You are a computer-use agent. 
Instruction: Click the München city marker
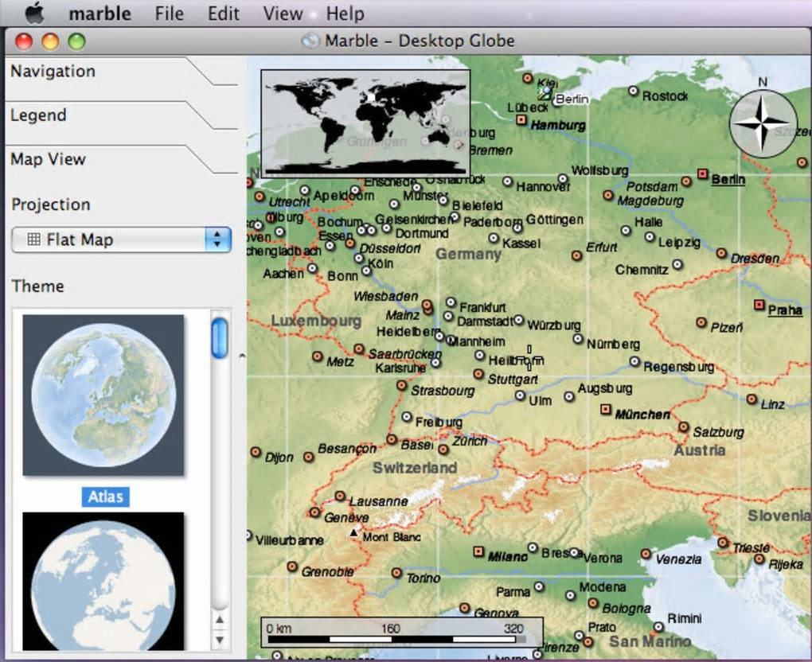605,409
